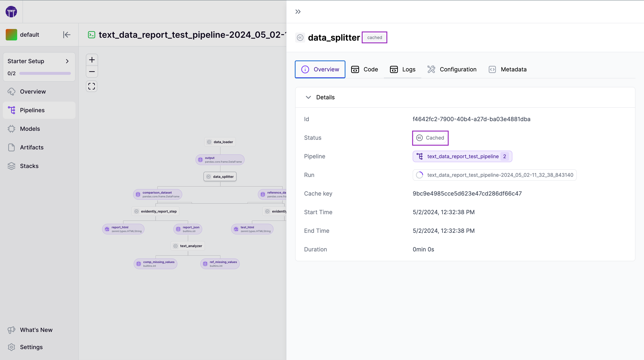Image resolution: width=644 pixels, height=360 pixels.
Task: Zoom in on the pipeline DAG
Action: 92,60
